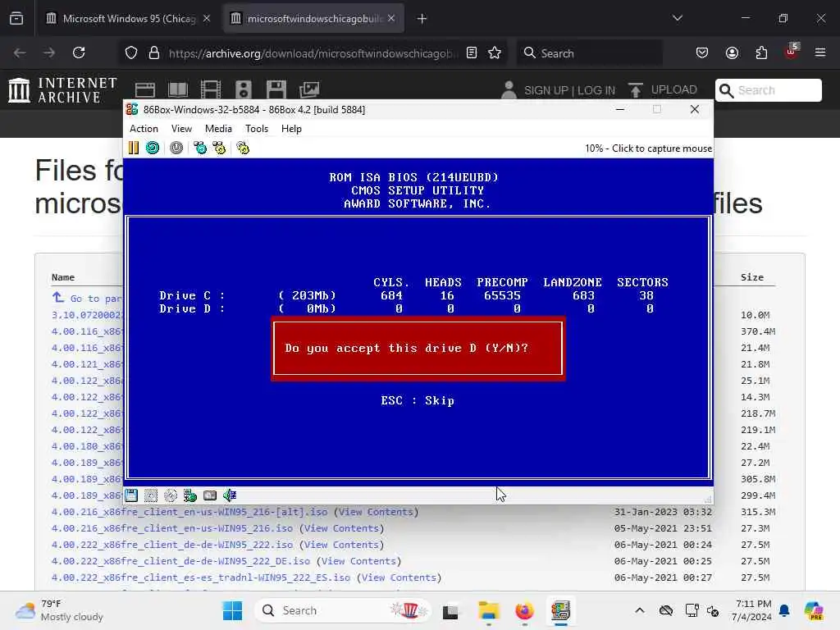This screenshot has height=630, width=840.
Task: Click the empty floppy drive B status icon
Action: (x=151, y=495)
